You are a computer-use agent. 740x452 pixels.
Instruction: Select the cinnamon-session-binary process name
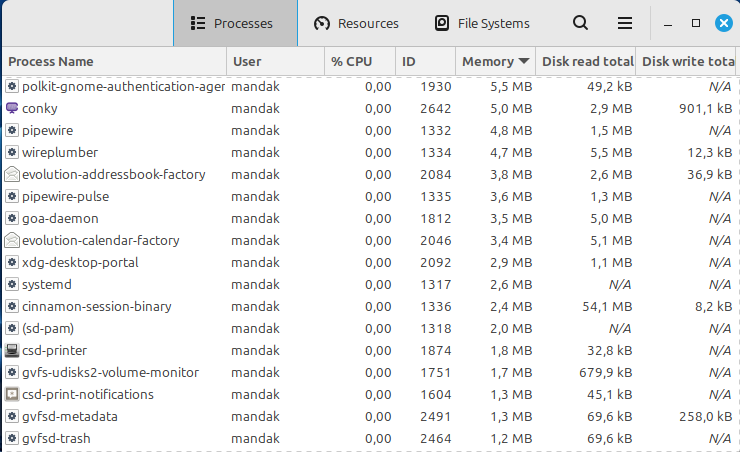pos(97,307)
